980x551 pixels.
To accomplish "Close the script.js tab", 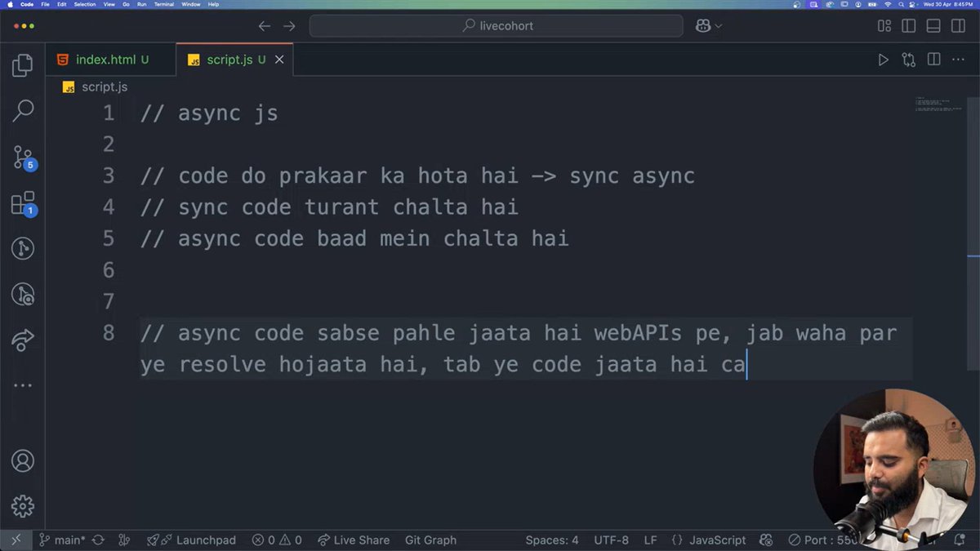I will coord(279,60).
